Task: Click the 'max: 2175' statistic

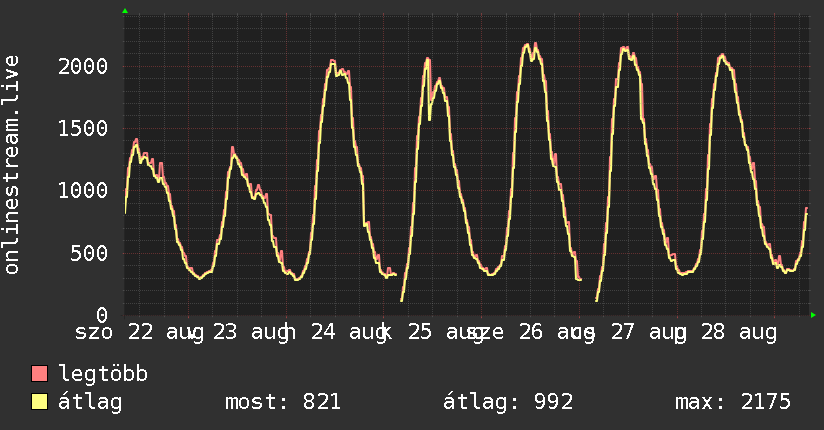Action: pos(733,402)
